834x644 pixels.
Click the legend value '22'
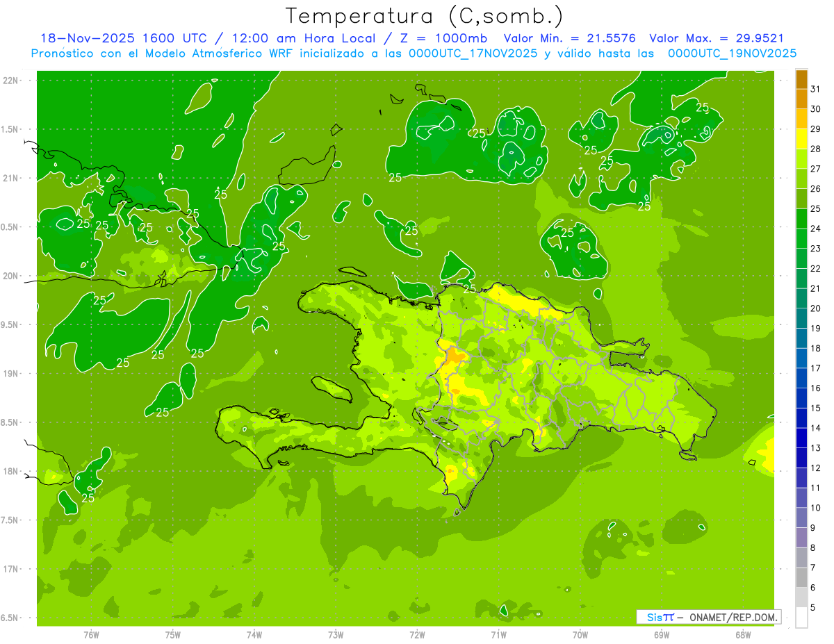(x=816, y=269)
